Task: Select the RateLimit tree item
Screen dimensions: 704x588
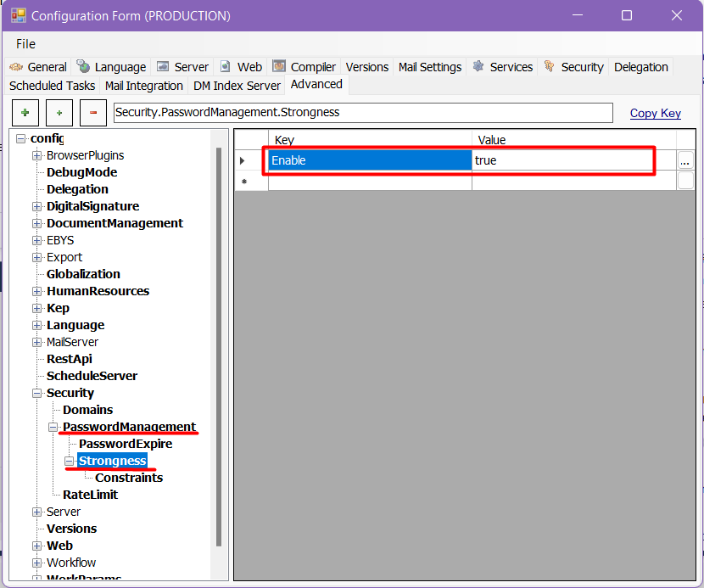Action: (x=90, y=495)
